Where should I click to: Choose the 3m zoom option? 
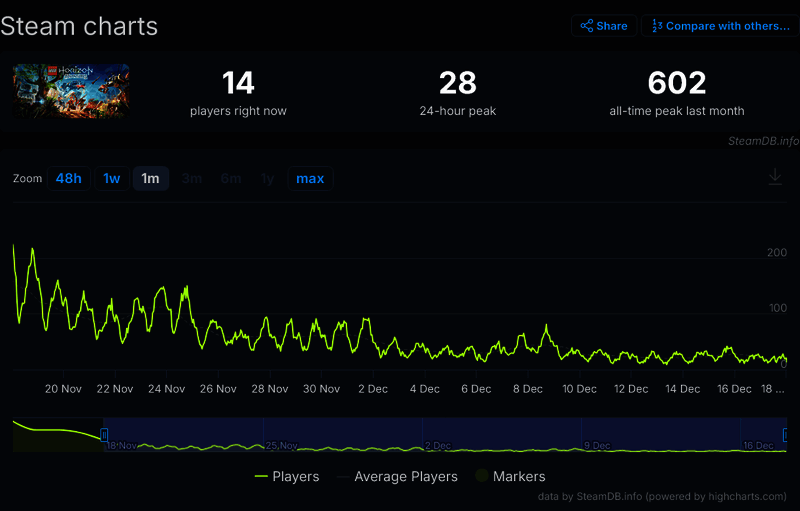[192, 179]
